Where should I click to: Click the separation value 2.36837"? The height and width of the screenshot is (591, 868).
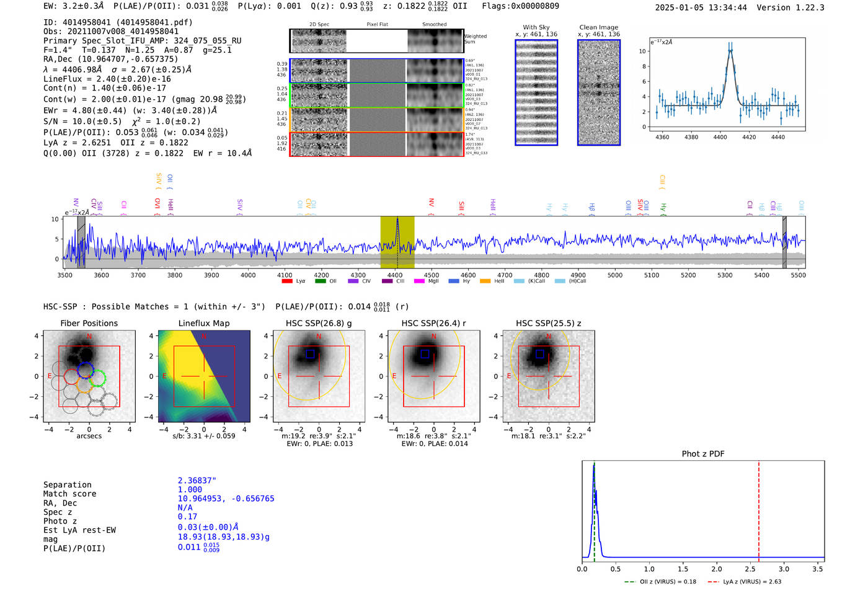coord(197,481)
